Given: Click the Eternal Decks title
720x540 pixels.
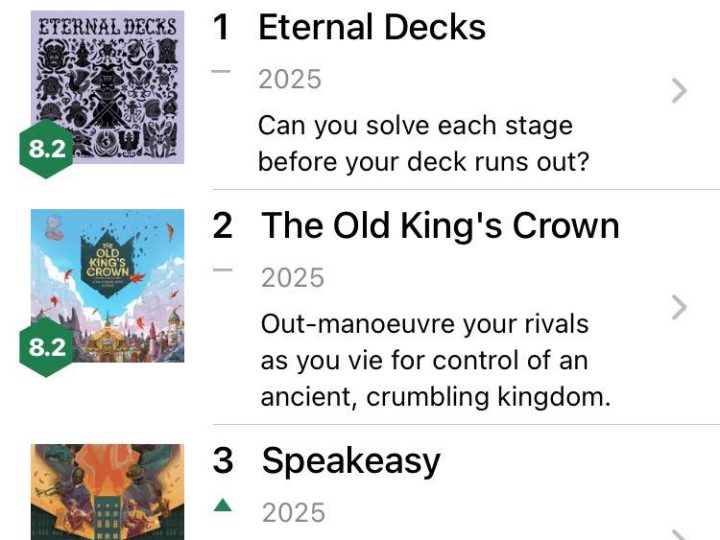Looking at the screenshot, I should coord(372,28).
